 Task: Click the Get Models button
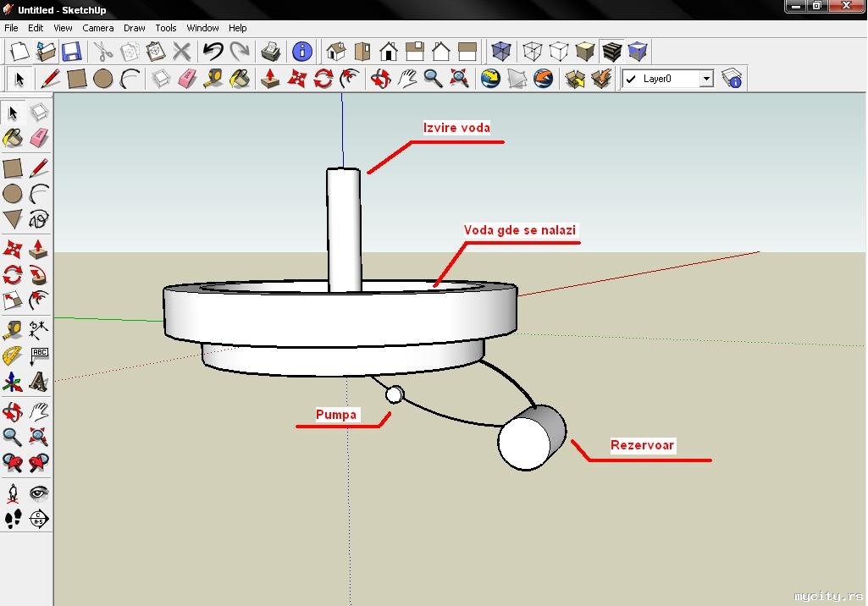coord(575,79)
